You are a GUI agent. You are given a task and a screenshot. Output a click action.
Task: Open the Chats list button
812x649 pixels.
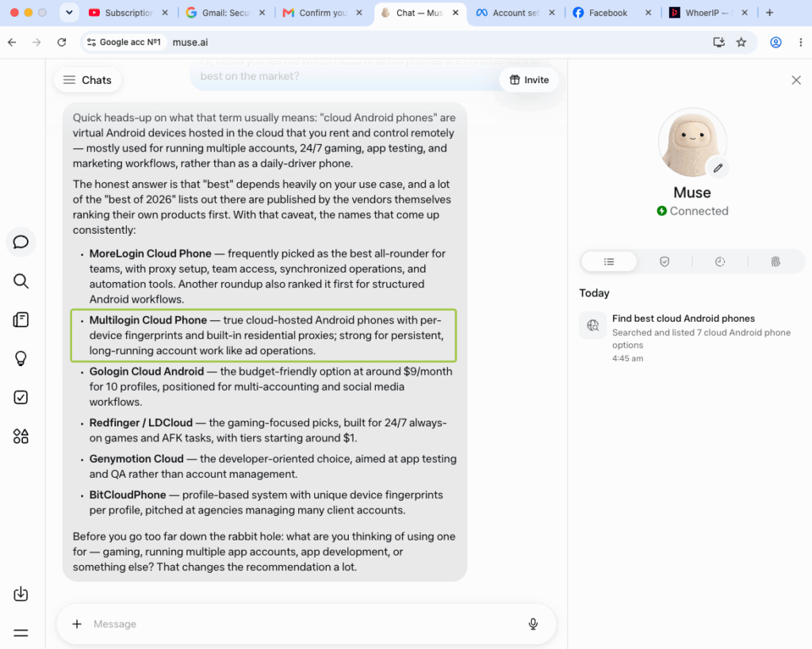pyautogui.click(x=87, y=80)
